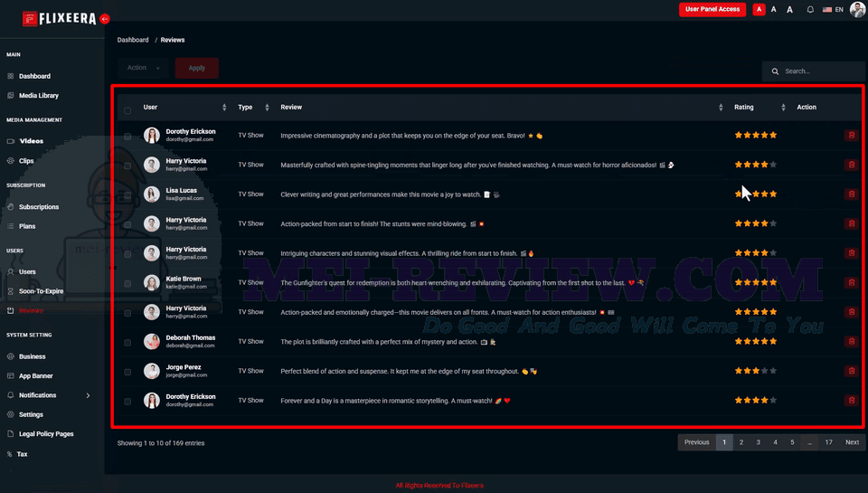Select Katie Brown row checkbox
The height and width of the screenshot is (493, 868).
click(x=127, y=284)
